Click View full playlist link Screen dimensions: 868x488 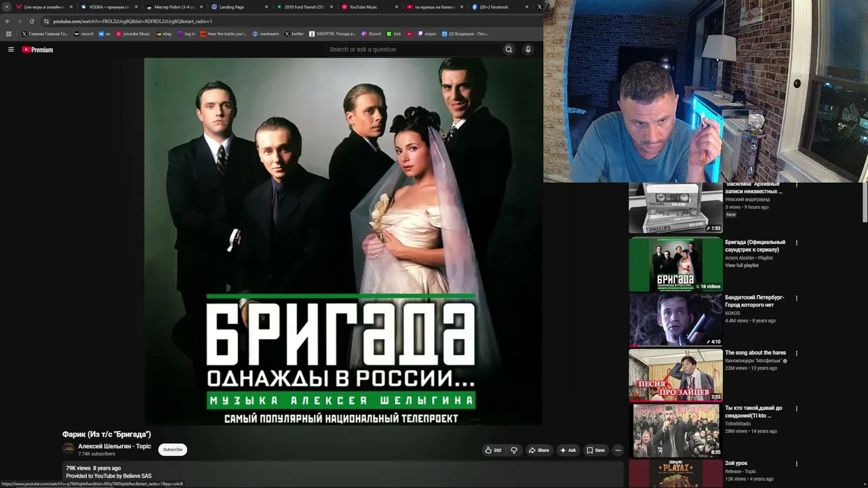click(742, 266)
